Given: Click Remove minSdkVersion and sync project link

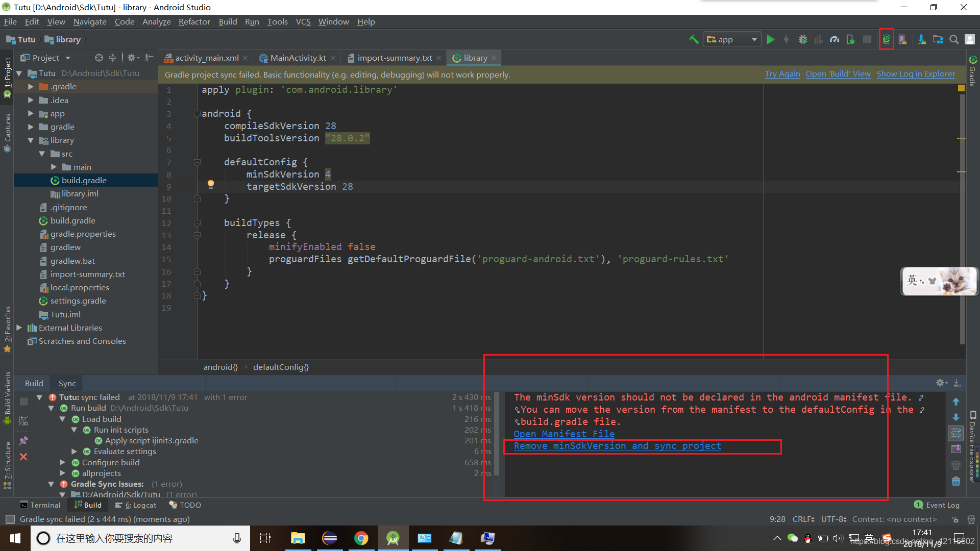Looking at the screenshot, I should pyautogui.click(x=617, y=446).
